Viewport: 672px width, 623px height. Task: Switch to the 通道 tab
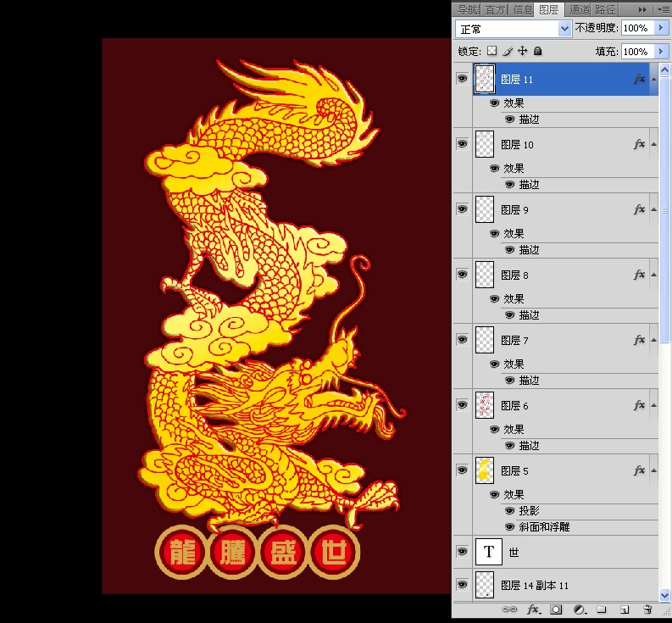pos(579,9)
